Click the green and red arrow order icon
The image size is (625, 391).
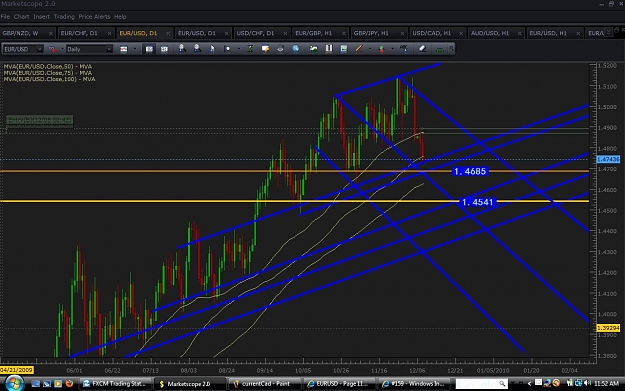coord(381,49)
